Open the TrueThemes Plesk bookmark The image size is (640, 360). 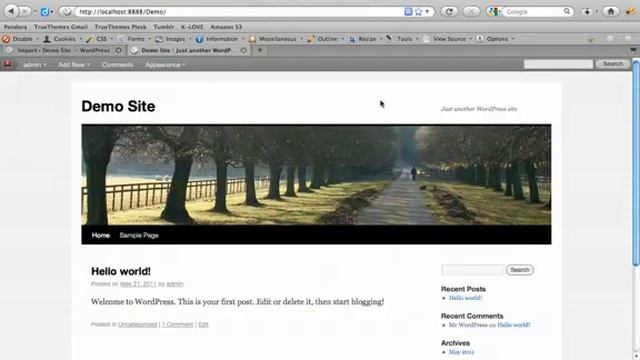tap(120, 27)
